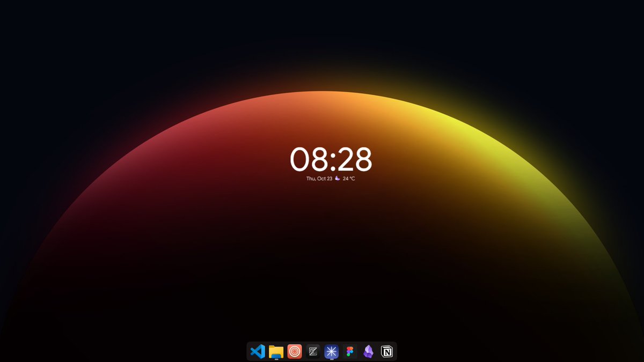Click the date text Thu, Oct 23
This screenshot has height=362, width=644.
pos(319,179)
